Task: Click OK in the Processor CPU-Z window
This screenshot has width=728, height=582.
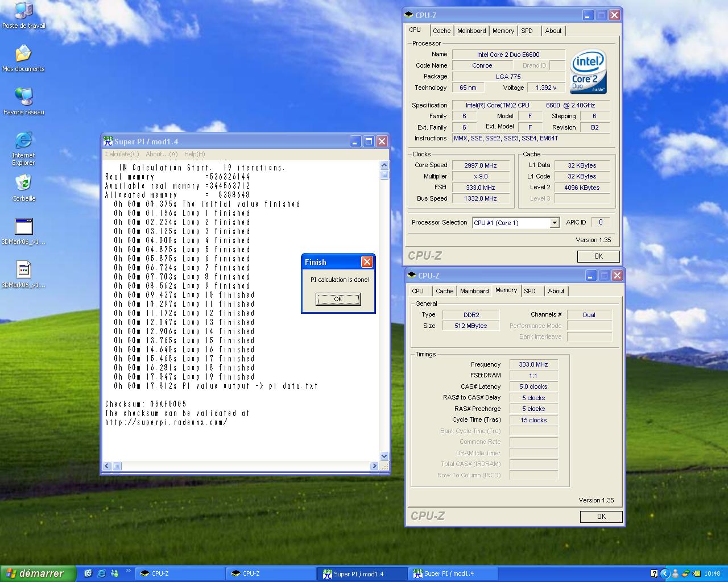Action: (x=598, y=256)
